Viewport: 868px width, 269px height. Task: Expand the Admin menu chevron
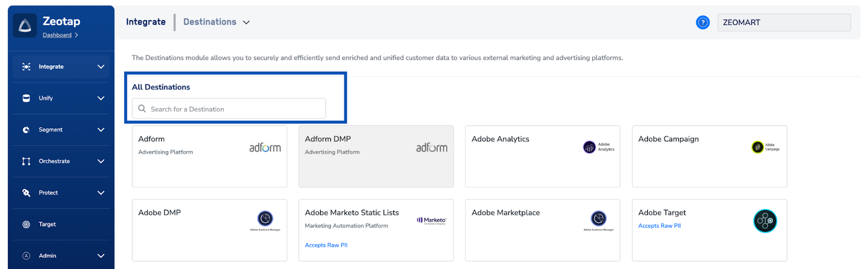point(101,256)
